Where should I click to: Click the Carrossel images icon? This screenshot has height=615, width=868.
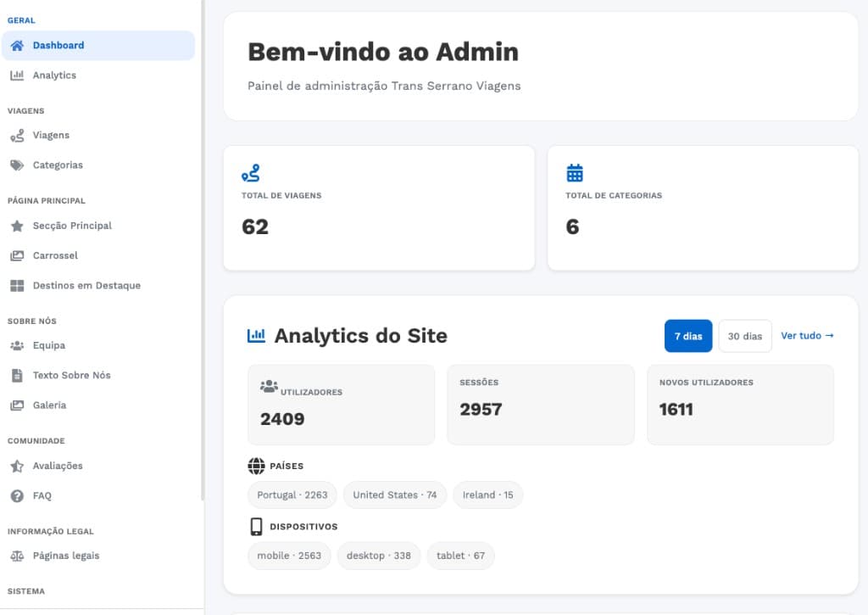(17, 255)
